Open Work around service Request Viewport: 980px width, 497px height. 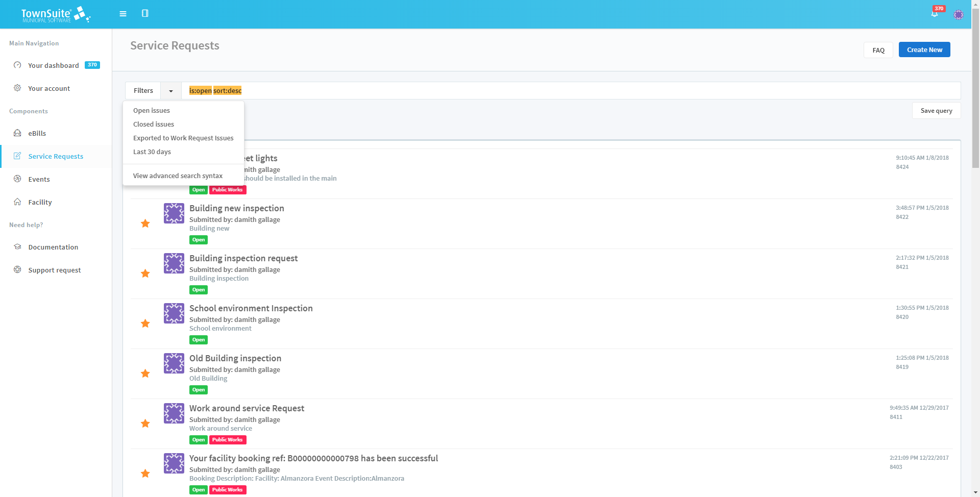247,408
